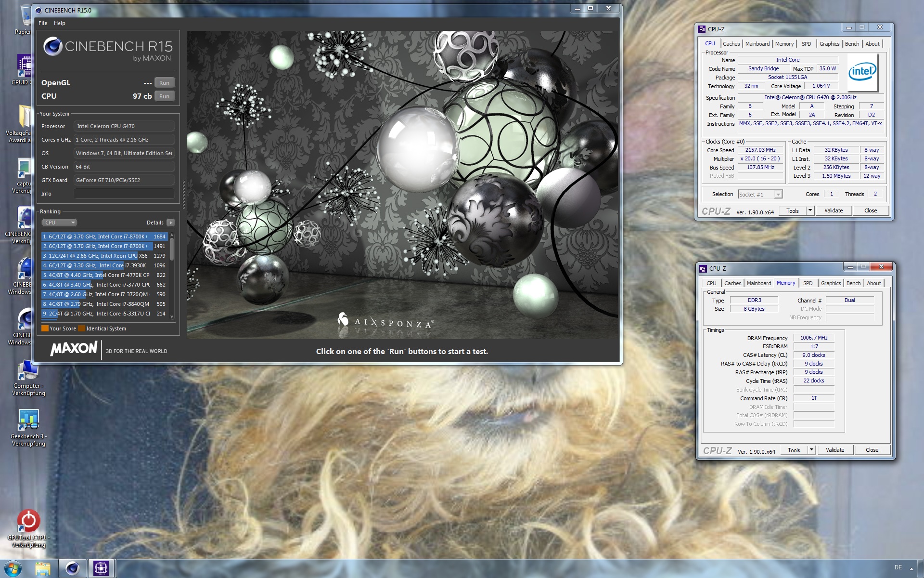Open Windows Explorer from the taskbar
Image resolution: width=924 pixels, height=578 pixels.
point(42,568)
